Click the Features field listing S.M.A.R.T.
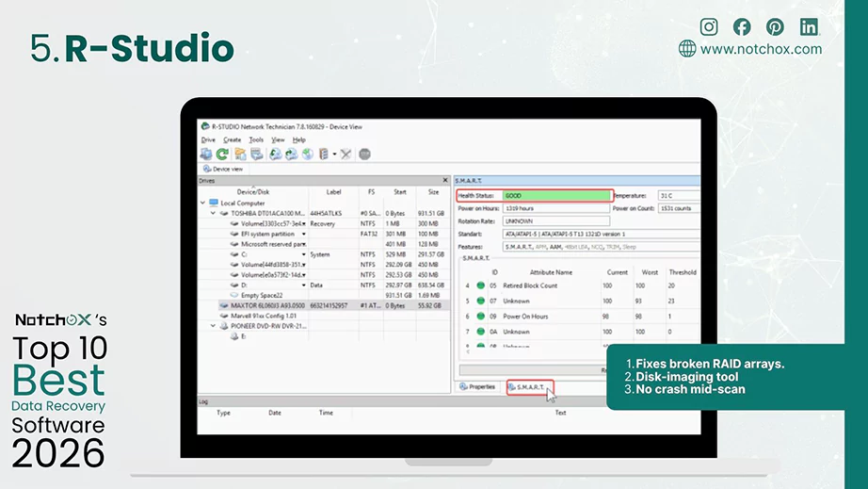This screenshot has height=489, width=868. point(602,247)
